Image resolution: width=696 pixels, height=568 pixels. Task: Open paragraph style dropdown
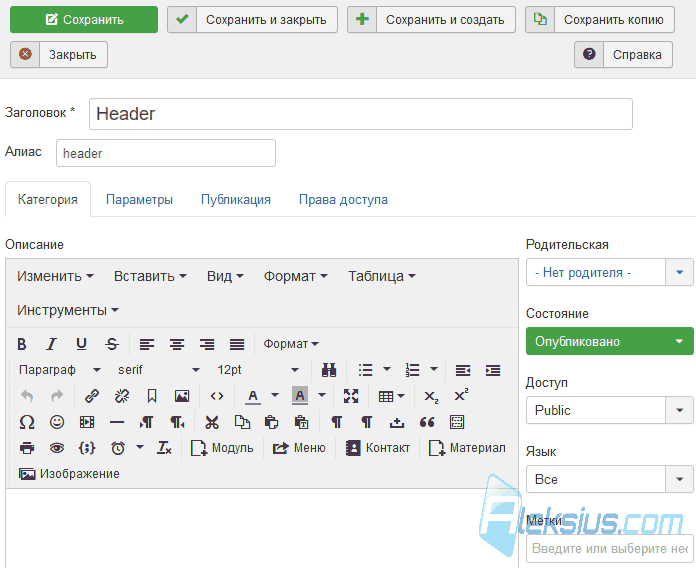click(x=59, y=370)
